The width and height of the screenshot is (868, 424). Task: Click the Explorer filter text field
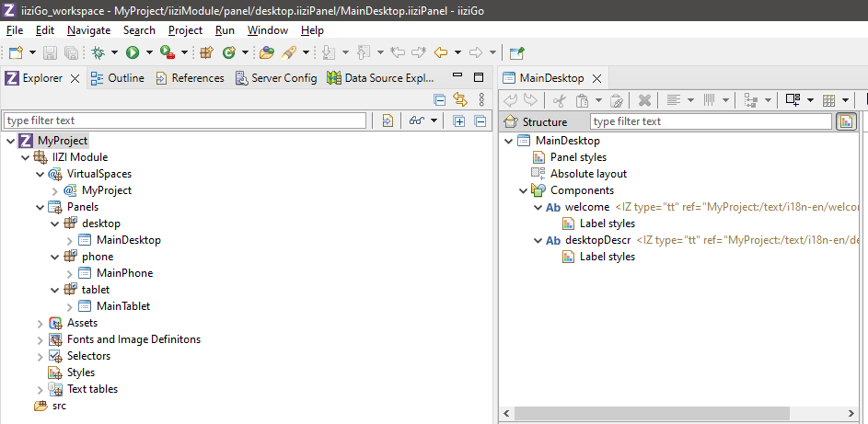[x=184, y=120]
